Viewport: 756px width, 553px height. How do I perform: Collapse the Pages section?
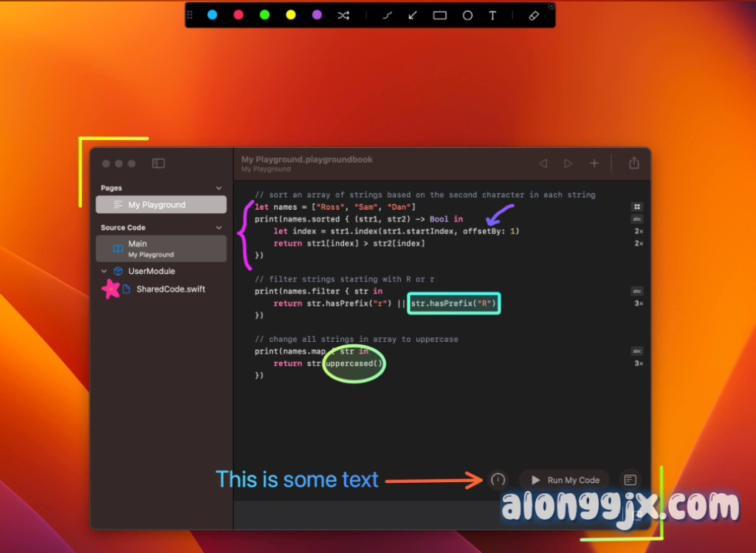(x=219, y=188)
